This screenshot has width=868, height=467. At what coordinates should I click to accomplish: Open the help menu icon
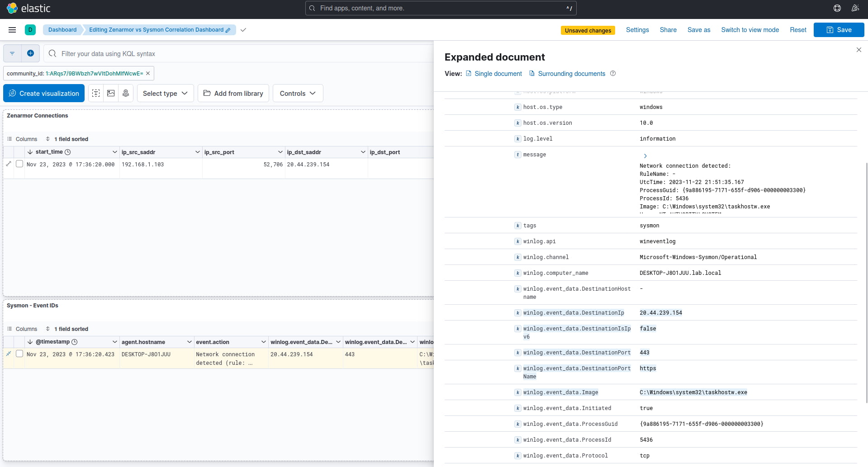pyautogui.click(x=837, y=8)
